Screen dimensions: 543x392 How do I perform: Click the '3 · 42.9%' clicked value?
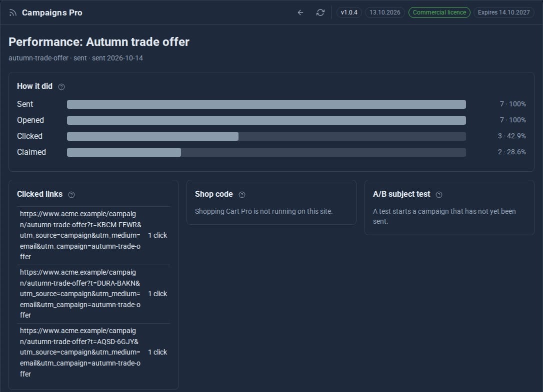(512, 136)
